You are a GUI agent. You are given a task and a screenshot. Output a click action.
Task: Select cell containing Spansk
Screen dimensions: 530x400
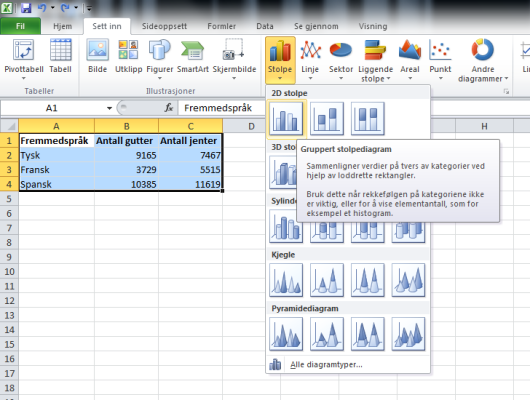(x=56, y=184)
